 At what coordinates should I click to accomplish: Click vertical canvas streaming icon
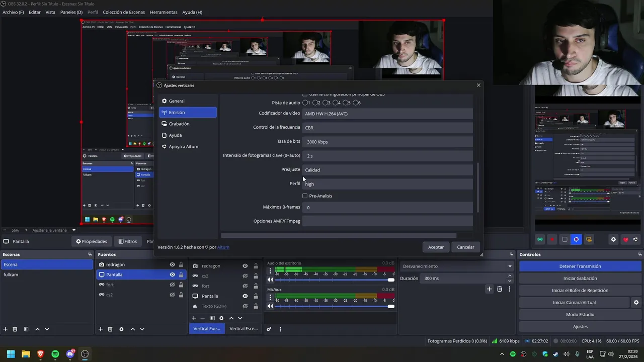pos(540,239)
